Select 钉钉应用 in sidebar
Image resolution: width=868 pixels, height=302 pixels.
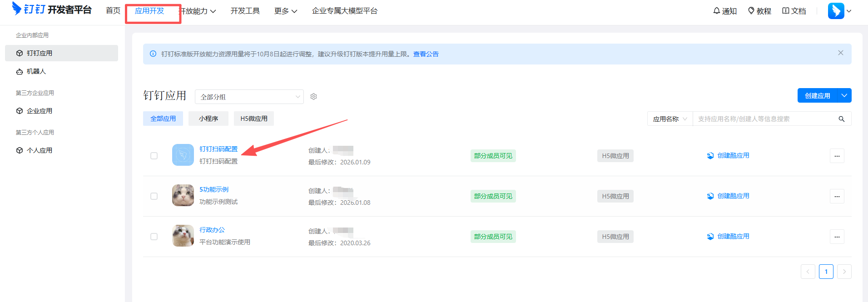click(x=61, y=53)
